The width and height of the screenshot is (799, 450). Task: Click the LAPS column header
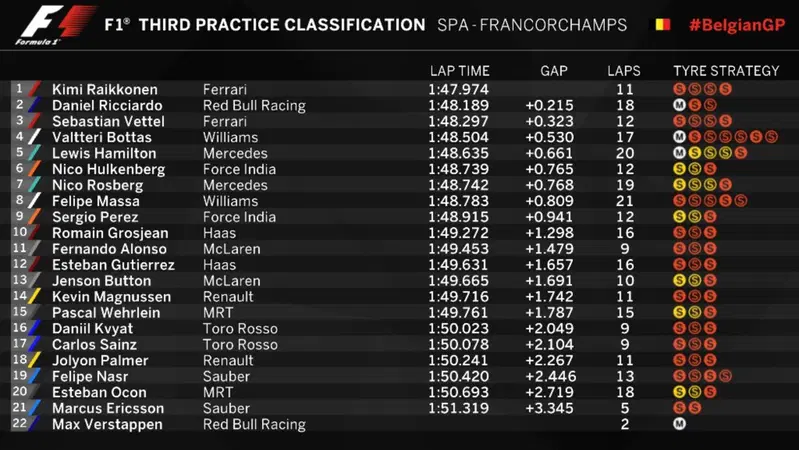624,71
